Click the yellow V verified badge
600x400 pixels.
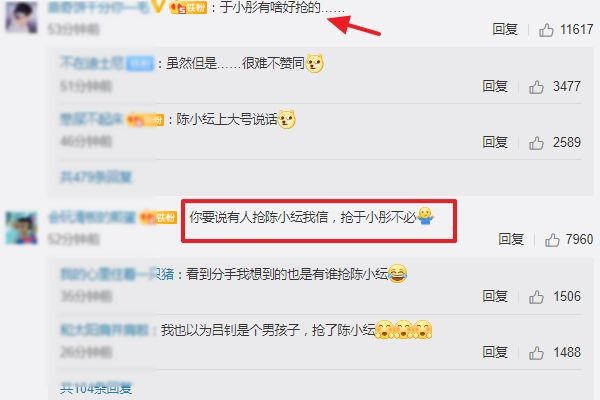coord(158,6)
